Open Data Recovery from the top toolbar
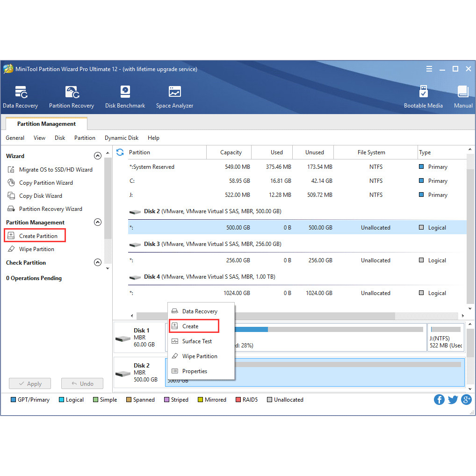The height and width of the screenshot is (476, 476). (x=21, y=97)
